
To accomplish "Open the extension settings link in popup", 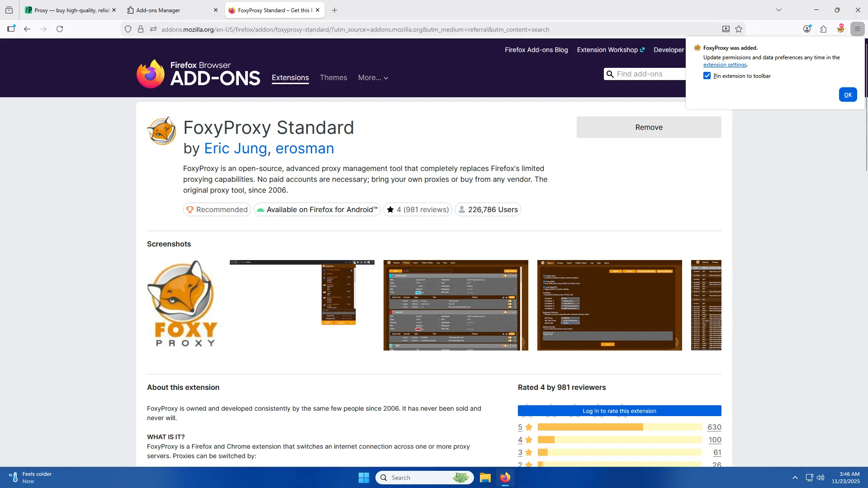I will point(725,65).
